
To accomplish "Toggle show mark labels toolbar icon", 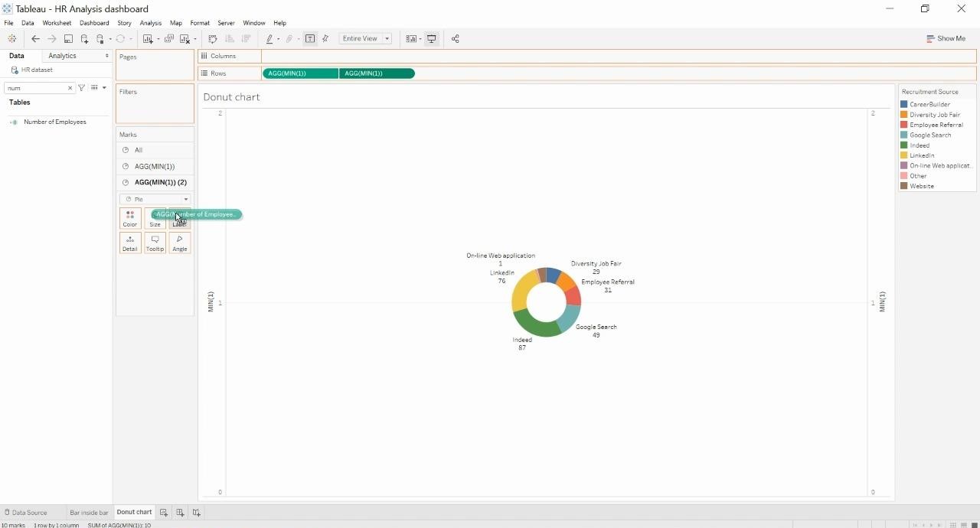I will pos(310,39).
